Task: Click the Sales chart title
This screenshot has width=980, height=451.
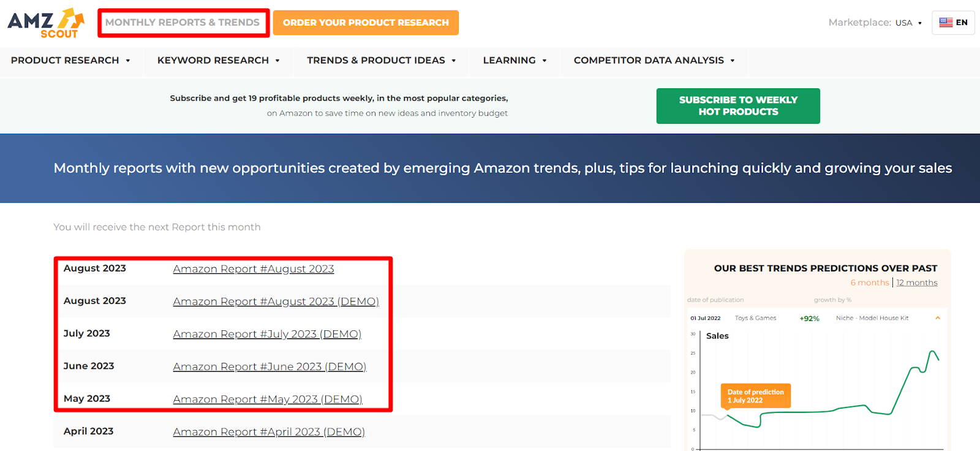Action: [x=717, y=336]
